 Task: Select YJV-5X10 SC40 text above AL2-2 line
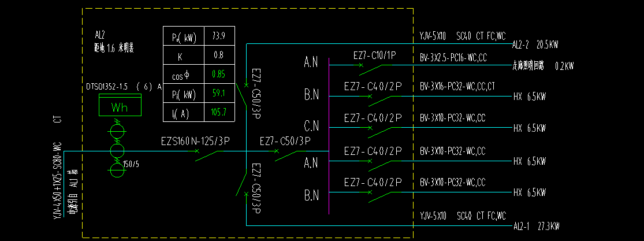463,36
